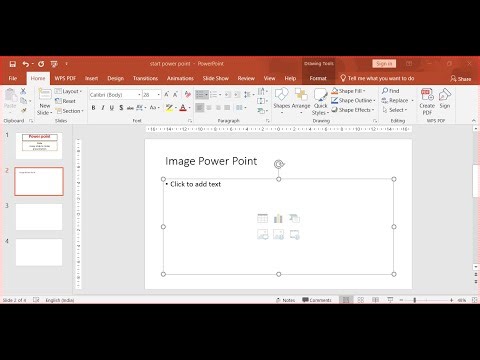The width and height of the screenshot is (480, 360).
Task: Open the File menu
Action: coord(13,78)
